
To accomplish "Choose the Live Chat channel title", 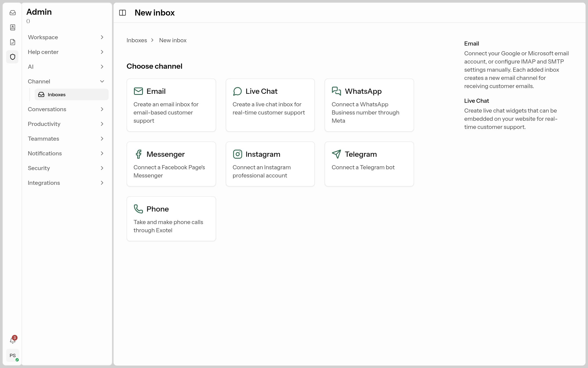I will [x=261, y=91].
